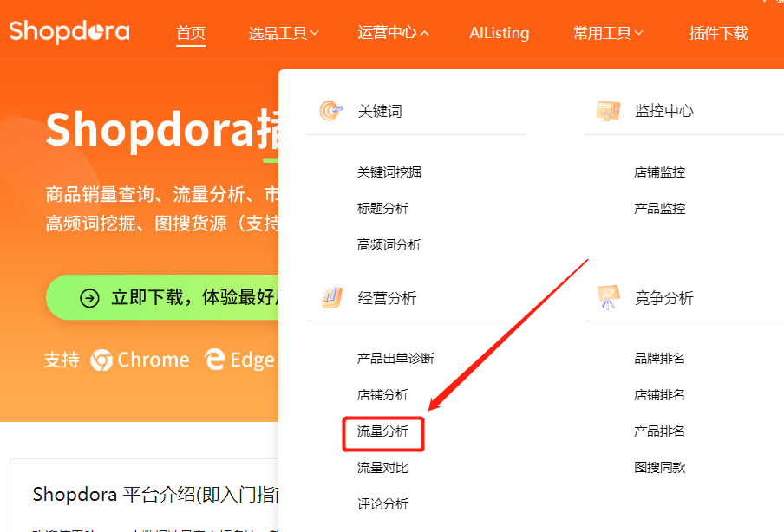The width and height of the screenshot is (784, 532).
Task: Click the 关键词 section heading
Action: point(380,111)
